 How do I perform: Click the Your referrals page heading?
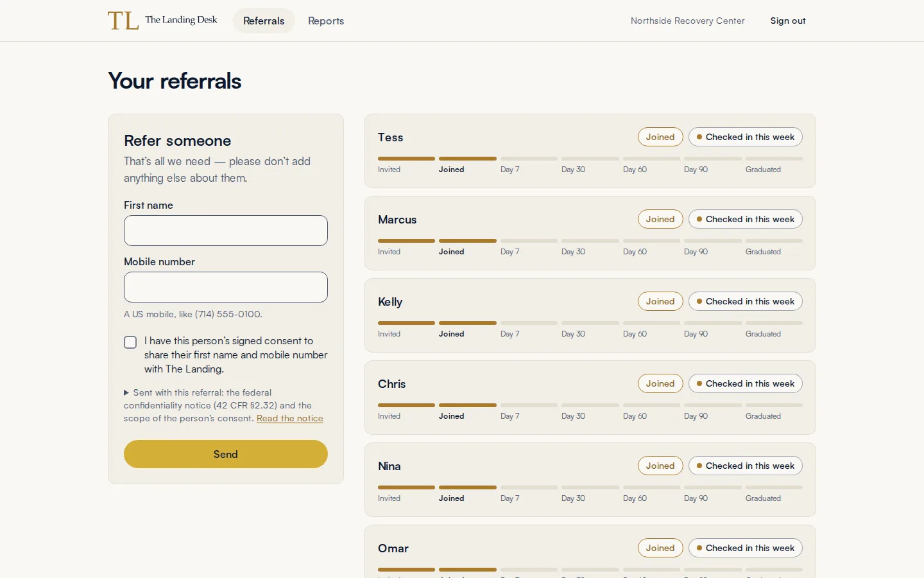coord(175,81)
